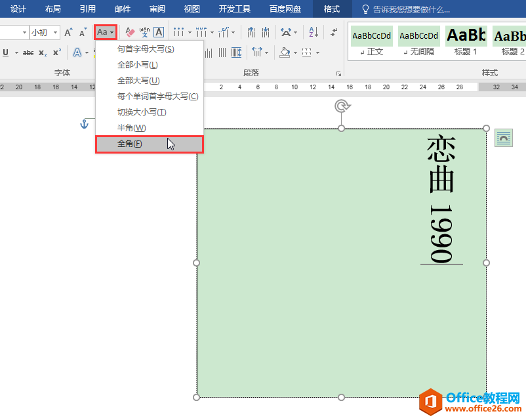The height and width of the screenshot is (420, 526).
Task: Switch to the 设计 ribbon tab
Action: click(18, 9)
